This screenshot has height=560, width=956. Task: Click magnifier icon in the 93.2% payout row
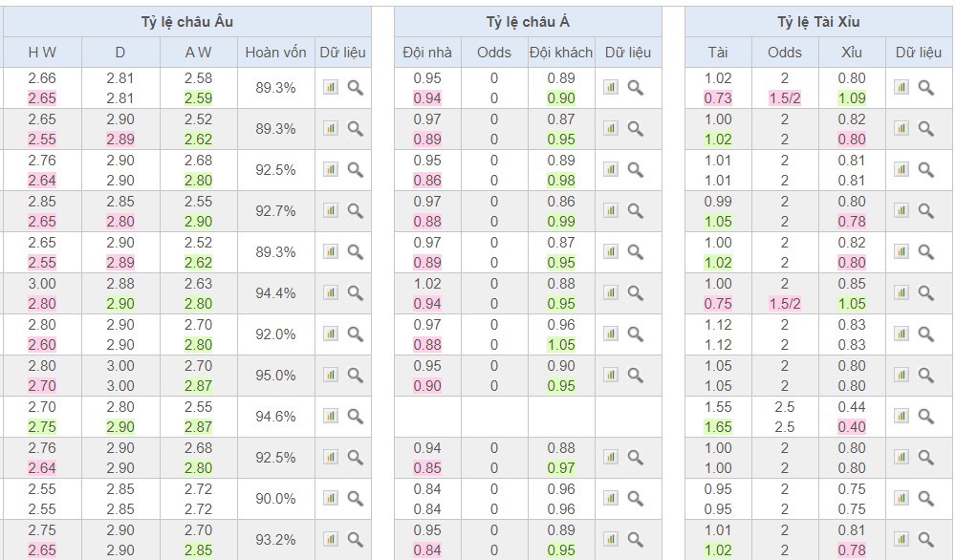pos(355,539)
